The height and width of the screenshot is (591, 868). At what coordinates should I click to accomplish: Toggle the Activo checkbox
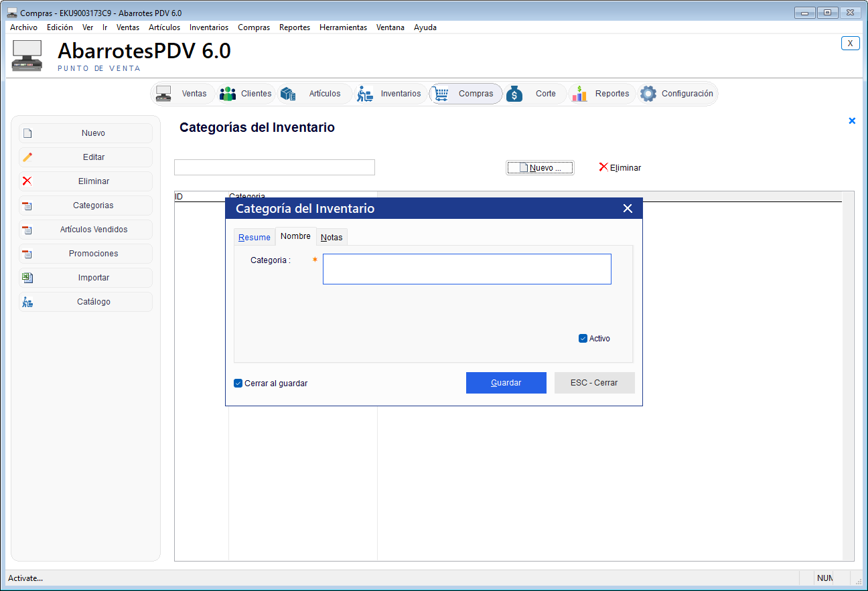(x=583, y=339)
